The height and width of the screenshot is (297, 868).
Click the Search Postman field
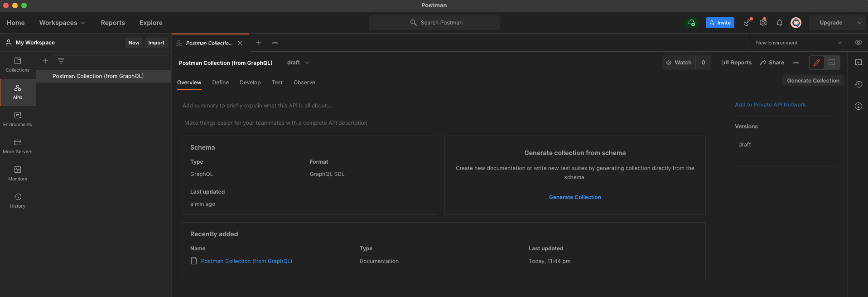(434, 23)
